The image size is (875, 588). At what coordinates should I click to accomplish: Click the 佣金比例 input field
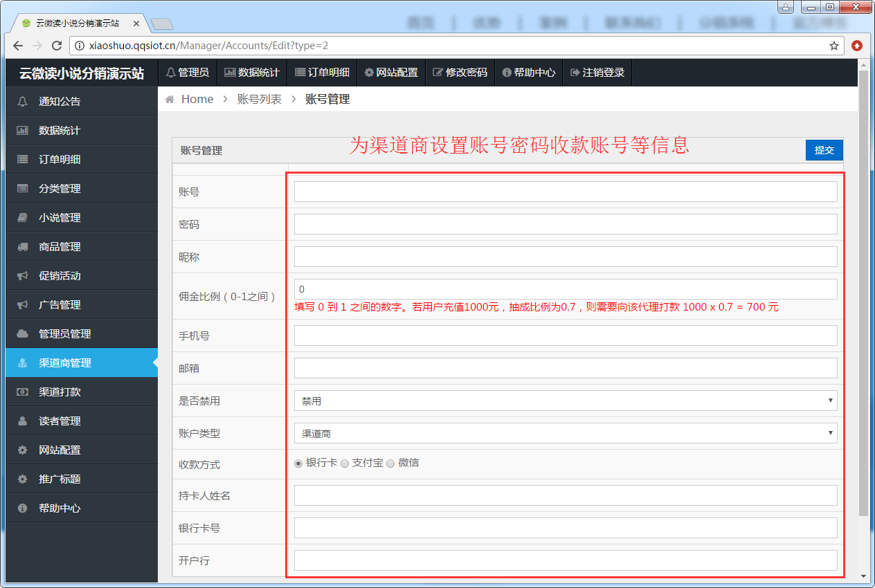[x=566, y=289]
